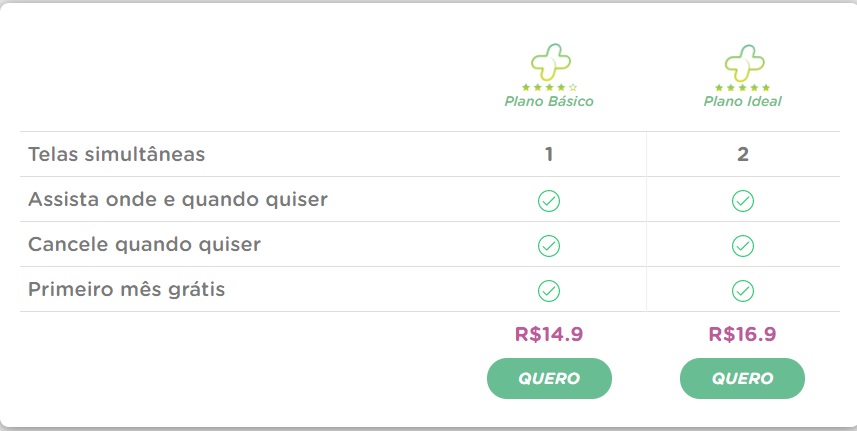
Task: Select the Plano Básico title text
Action: pyautogui.click(x=549, y=102)
